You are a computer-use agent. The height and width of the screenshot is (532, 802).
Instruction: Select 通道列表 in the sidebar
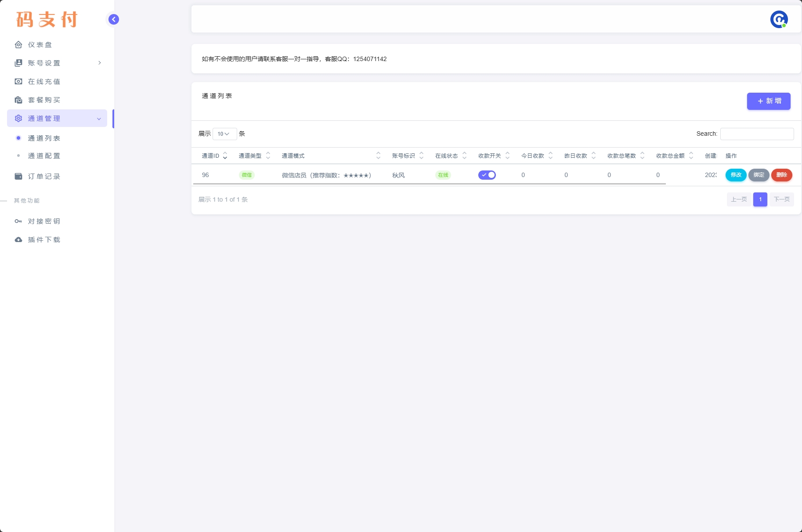tap(44, 138)
